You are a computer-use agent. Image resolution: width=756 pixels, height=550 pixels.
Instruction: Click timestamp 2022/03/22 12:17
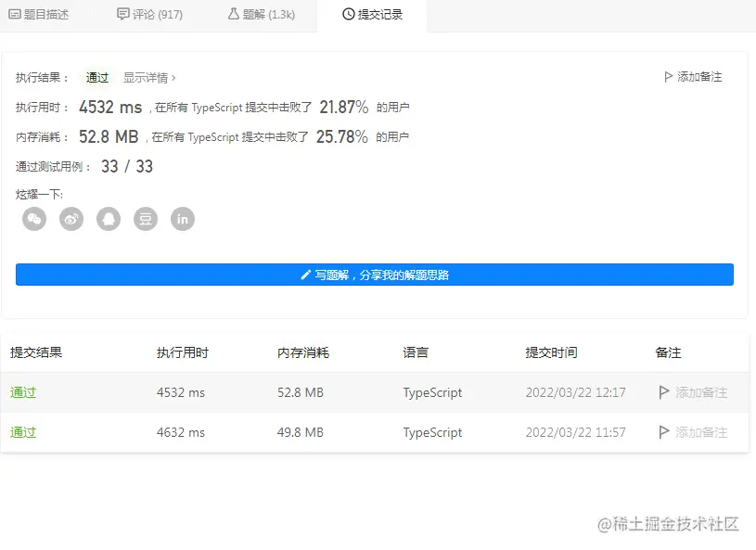tap(576, 392)
